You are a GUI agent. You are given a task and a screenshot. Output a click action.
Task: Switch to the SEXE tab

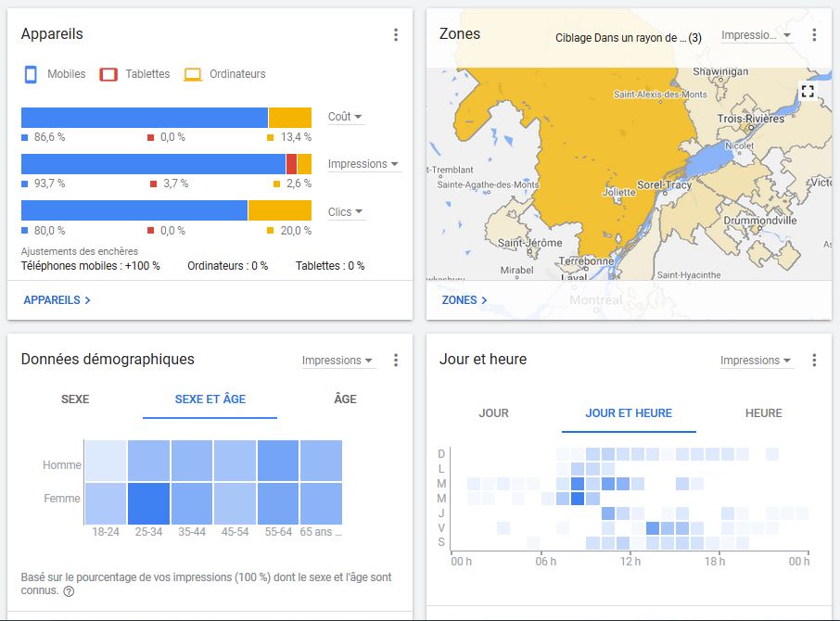point(75,399)
